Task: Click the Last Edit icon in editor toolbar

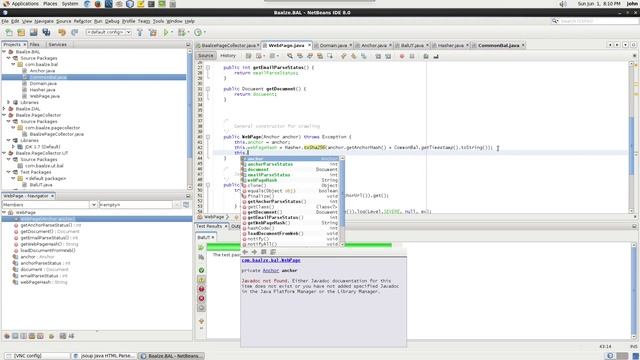Action: 249,56
